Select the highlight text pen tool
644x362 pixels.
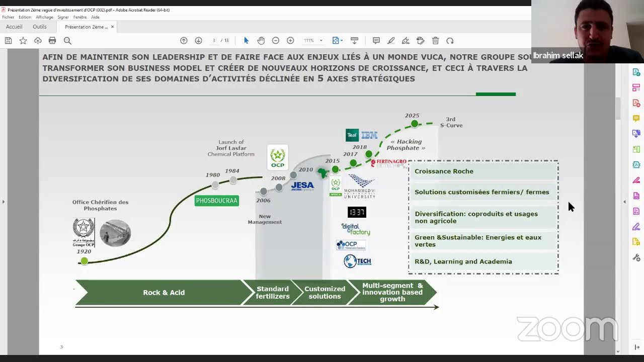pyautogui.click(x=391, y=41)
